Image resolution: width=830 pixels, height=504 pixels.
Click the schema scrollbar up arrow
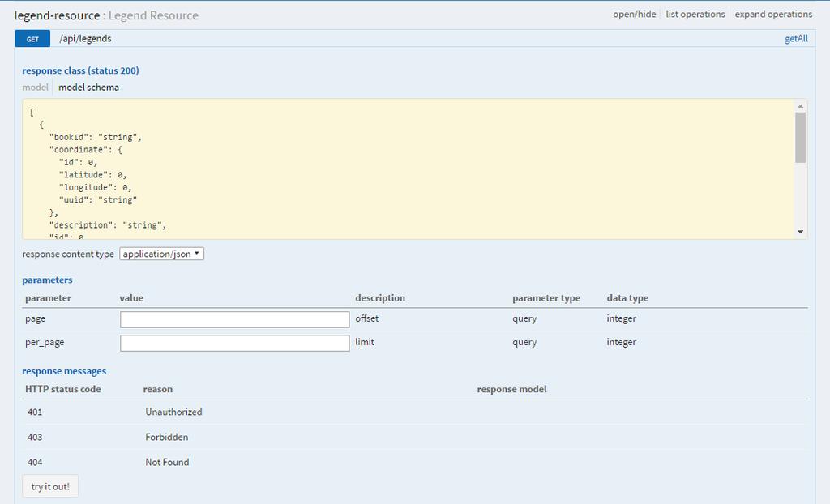point(800,106)
